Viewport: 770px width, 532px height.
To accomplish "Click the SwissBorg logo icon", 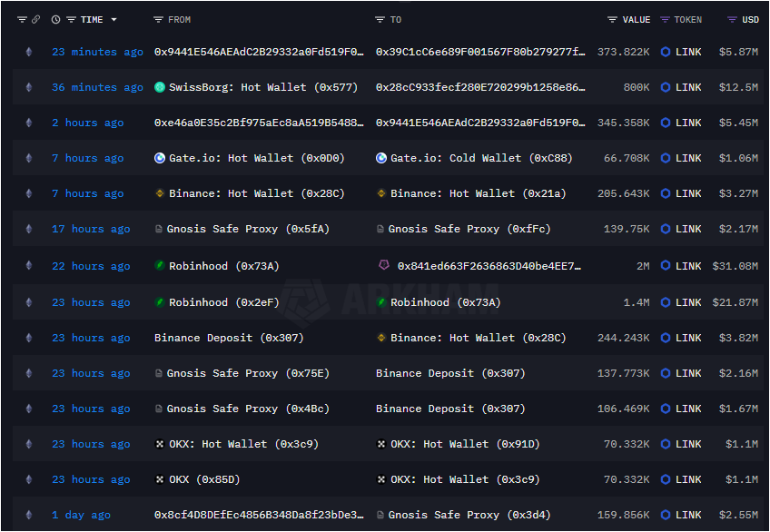I will [x=160, y=87].
